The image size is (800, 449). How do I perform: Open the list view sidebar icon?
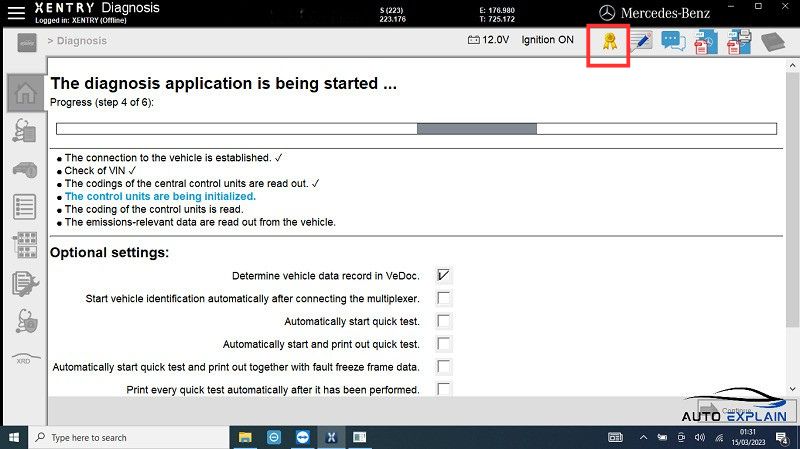[x=24, y=207]
